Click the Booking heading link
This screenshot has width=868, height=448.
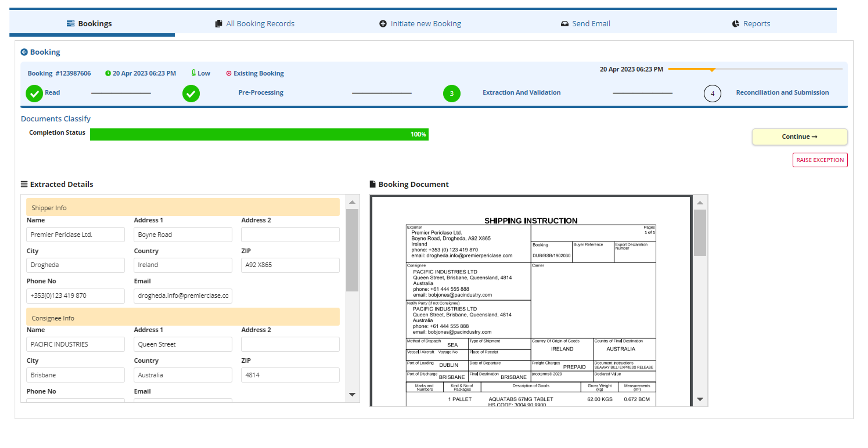click(x=45, y=52)
